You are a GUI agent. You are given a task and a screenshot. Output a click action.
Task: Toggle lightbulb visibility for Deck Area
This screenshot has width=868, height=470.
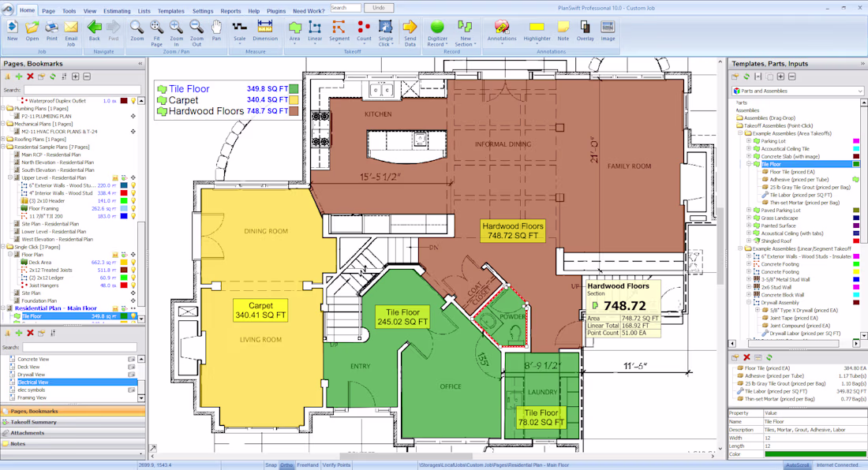tap(133, 263)
